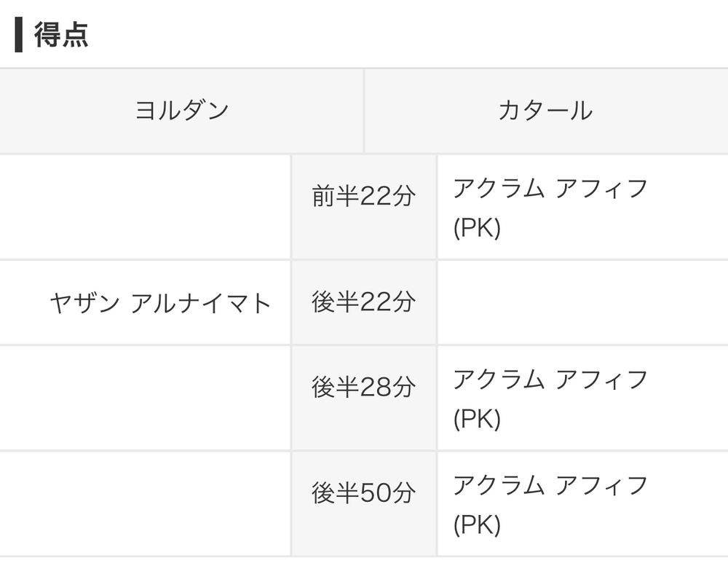Select the ヨルダン team header cell
Image resolution: width=728 pixels, height=566 pixels.
point(181,111)
